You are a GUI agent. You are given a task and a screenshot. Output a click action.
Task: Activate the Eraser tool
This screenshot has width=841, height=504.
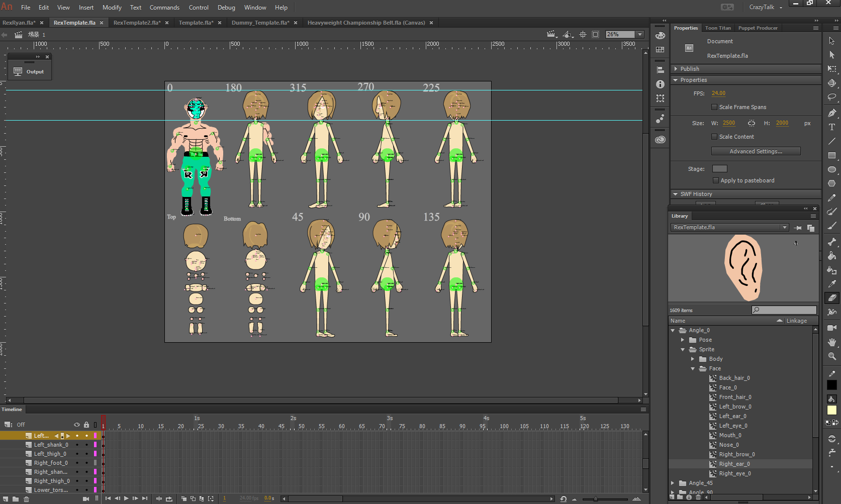point(832,298)
